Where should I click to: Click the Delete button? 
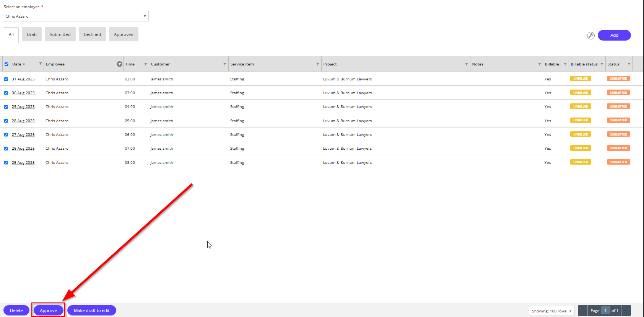16,310
